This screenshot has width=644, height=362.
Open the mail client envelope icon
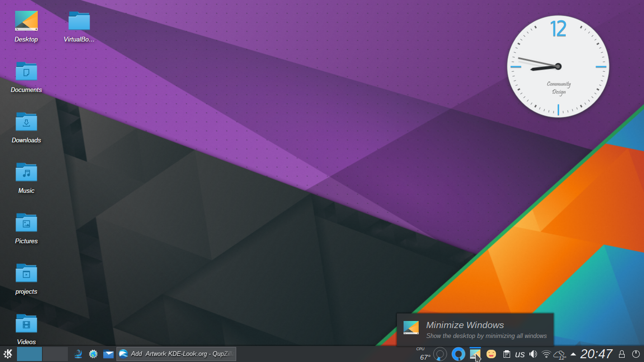click(108, 354)
